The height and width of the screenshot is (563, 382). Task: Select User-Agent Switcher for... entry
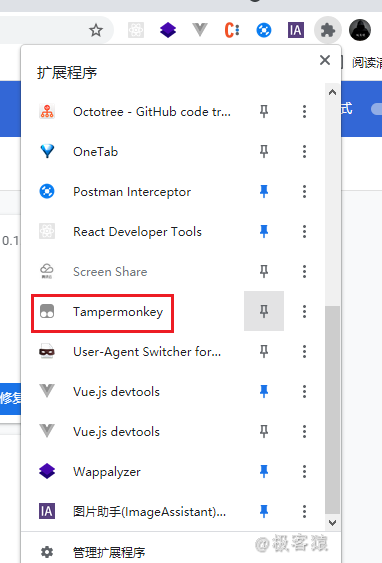pyautogui.click(x=147, y=352)
